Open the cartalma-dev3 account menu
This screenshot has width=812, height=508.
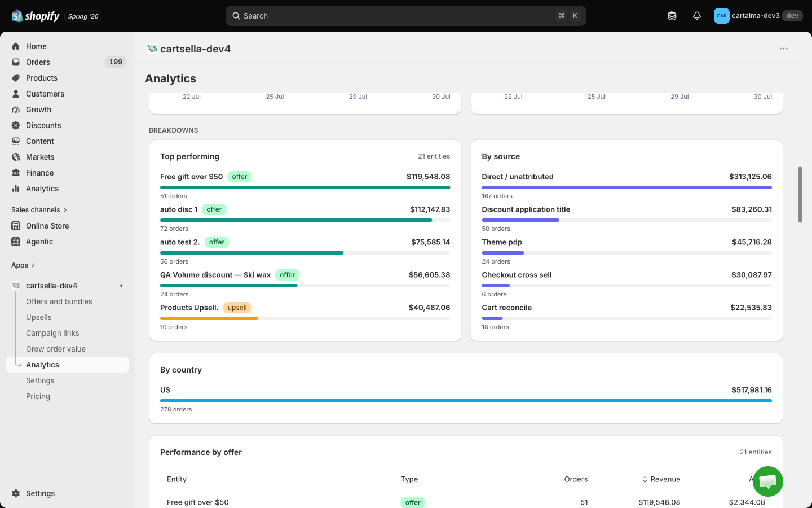point(758,16)
